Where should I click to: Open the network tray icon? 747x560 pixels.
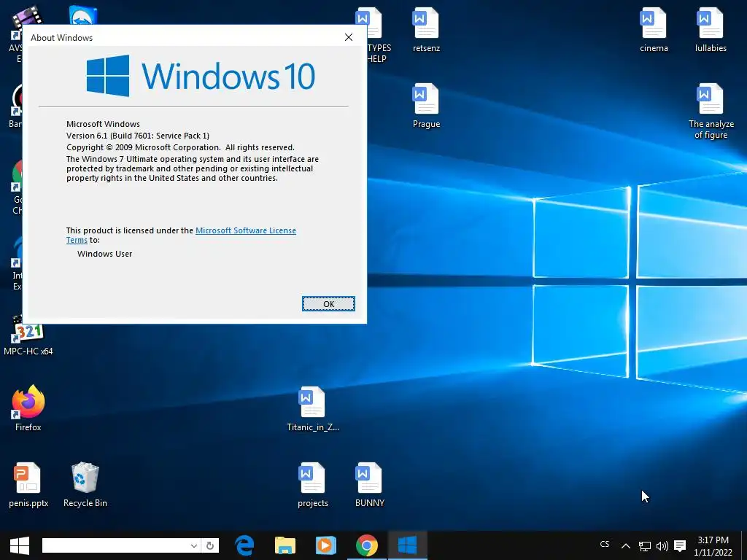(x=645, y=545)
